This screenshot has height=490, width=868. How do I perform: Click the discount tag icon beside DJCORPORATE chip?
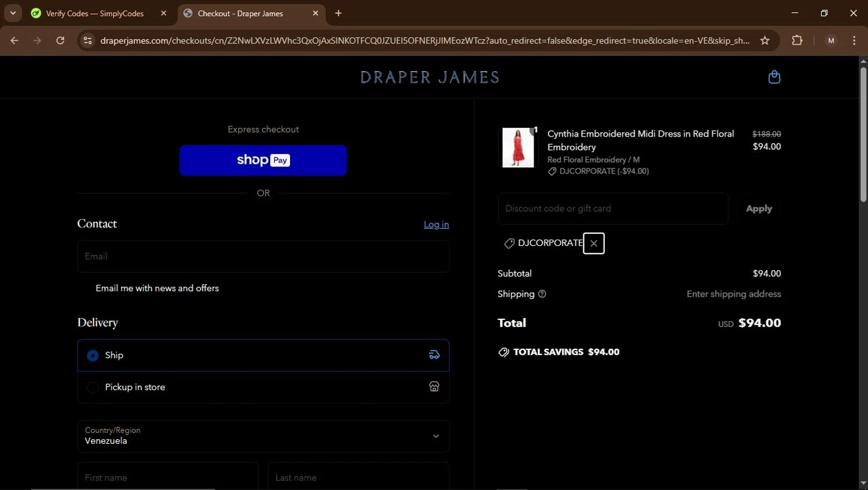pyautogui.click(x=509, y=244)
